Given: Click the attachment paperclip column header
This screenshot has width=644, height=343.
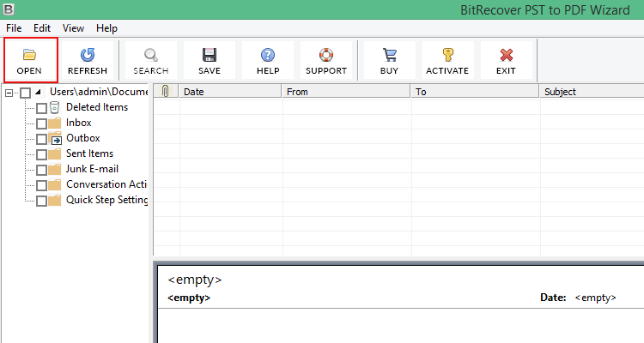Looking at the screenshot, I should (x=166, y=91).
